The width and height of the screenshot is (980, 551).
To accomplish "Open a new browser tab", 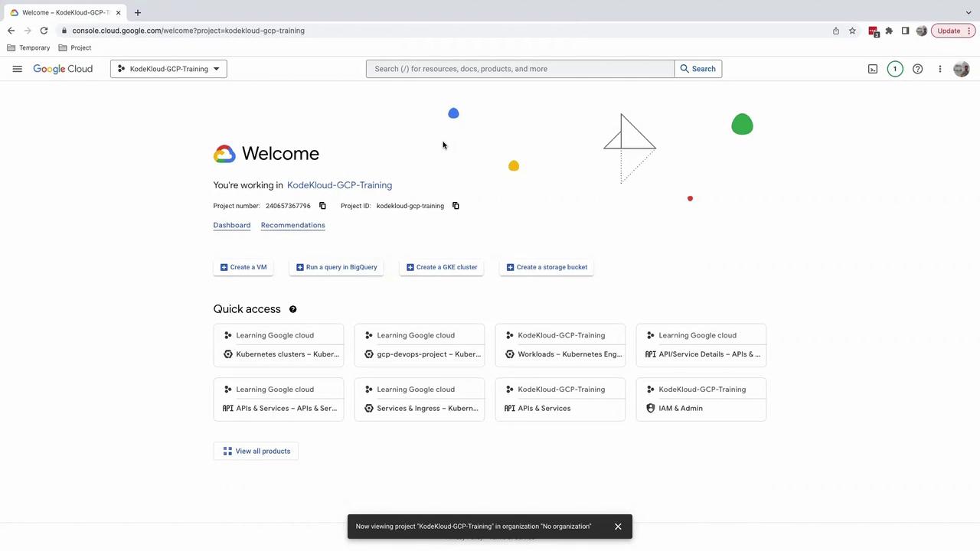I will point(138,12).
